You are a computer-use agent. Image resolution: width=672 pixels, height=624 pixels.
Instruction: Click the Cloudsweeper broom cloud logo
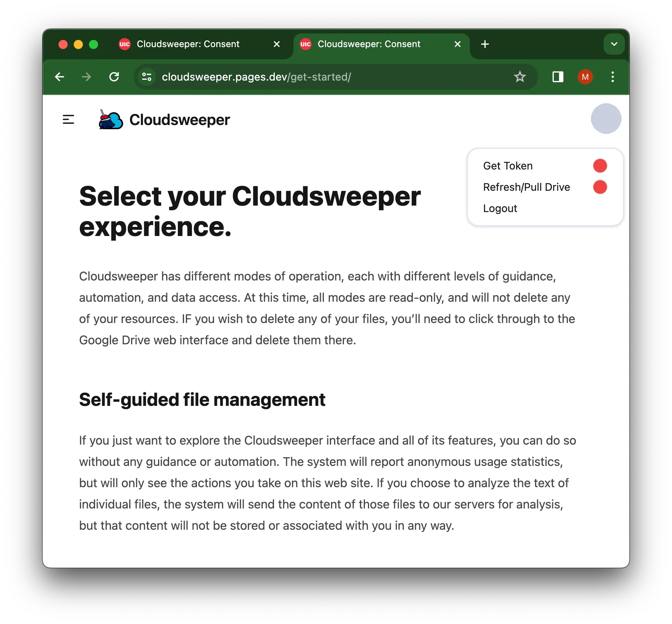click(111, 120)
